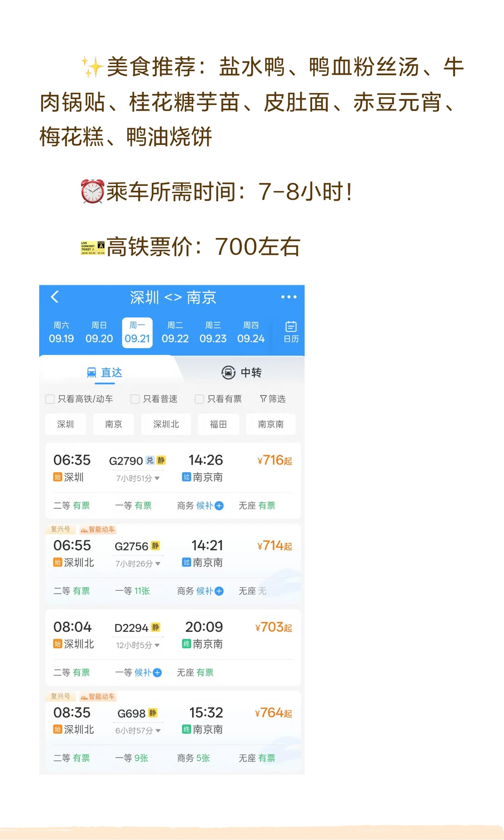Select date tab 周二 09.22
The width and height of the screenshot is (504, 840).
(175, 332)
